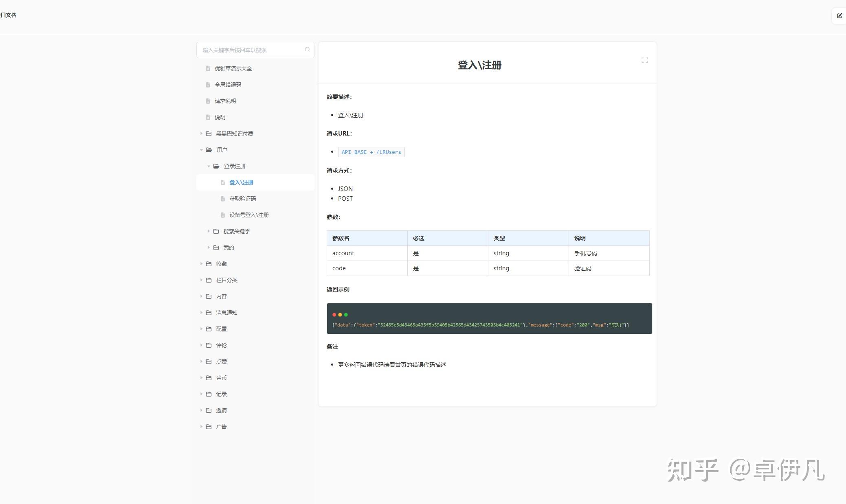
Task: Click the search magnifier icon in the sidebar
Action: point(307,50)
